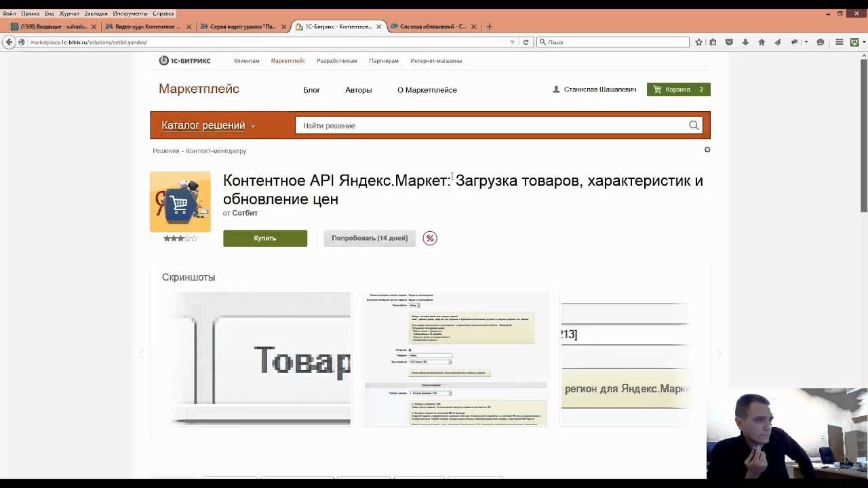Image resolution: width=868 pixels, height=488 pixels.
Task: Click the Решения breadcrumb
Action: [165, 151]
